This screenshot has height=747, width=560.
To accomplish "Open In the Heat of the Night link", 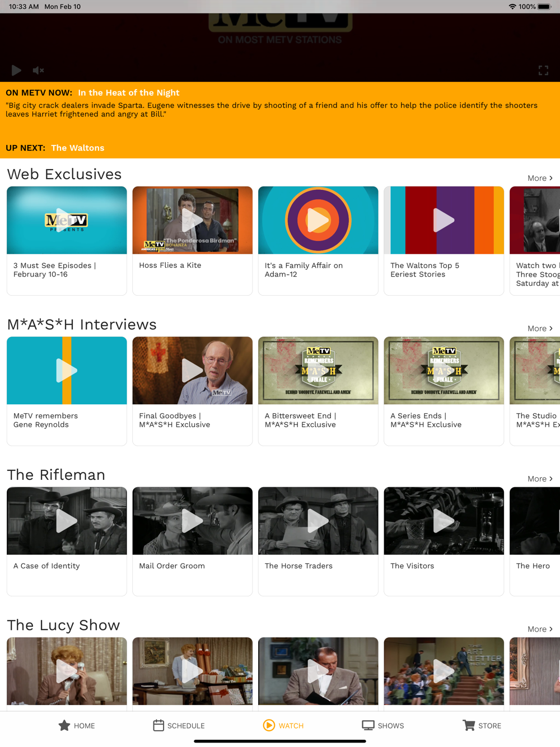I will coord(129,93).
